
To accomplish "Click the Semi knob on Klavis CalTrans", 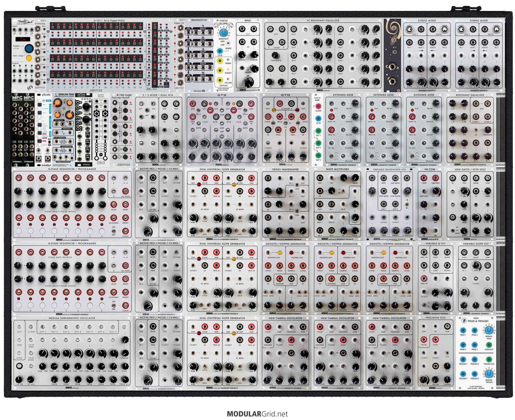I will pos(86,106).
